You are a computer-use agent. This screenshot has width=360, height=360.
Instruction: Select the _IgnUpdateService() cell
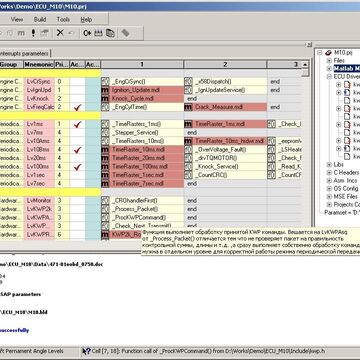225,90
